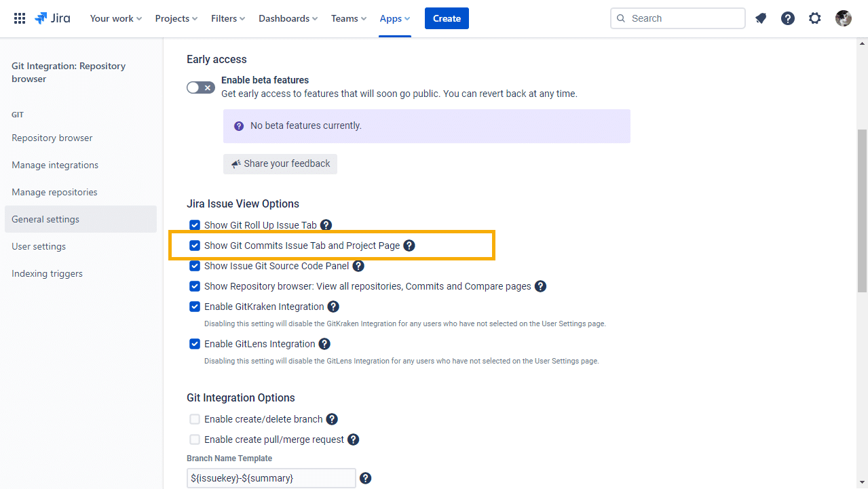Viewport: 868px width, 489px height.
Task: Open the settings gear icon
Action: click(x=815, y=18)
